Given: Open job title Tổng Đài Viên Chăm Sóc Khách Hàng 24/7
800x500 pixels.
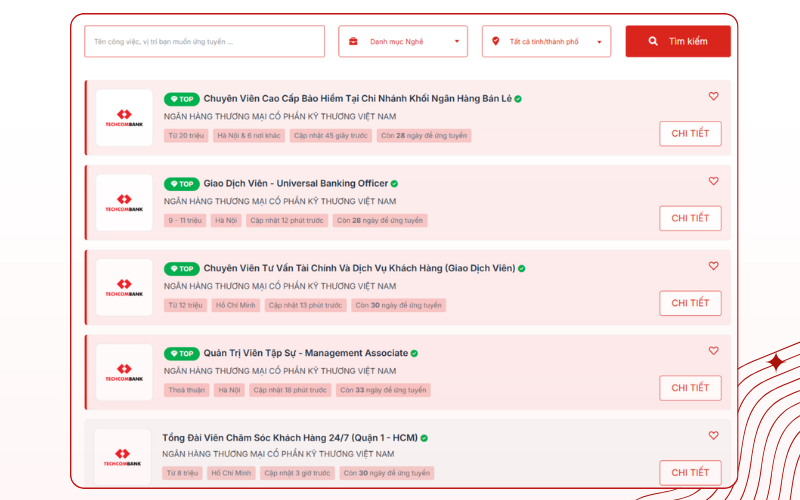Looking at the screenshot, I should pyautogui.click(x=290, y=438).
